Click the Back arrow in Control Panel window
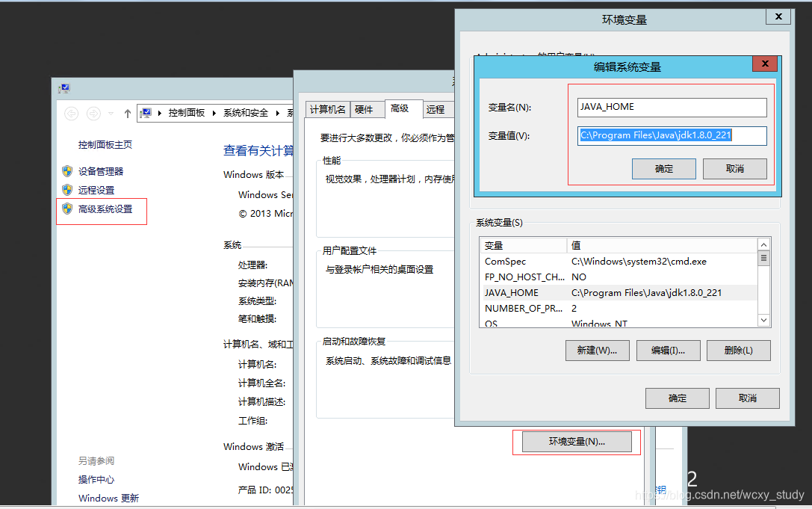The image size is (812, 509). click(x=72, y=113)
